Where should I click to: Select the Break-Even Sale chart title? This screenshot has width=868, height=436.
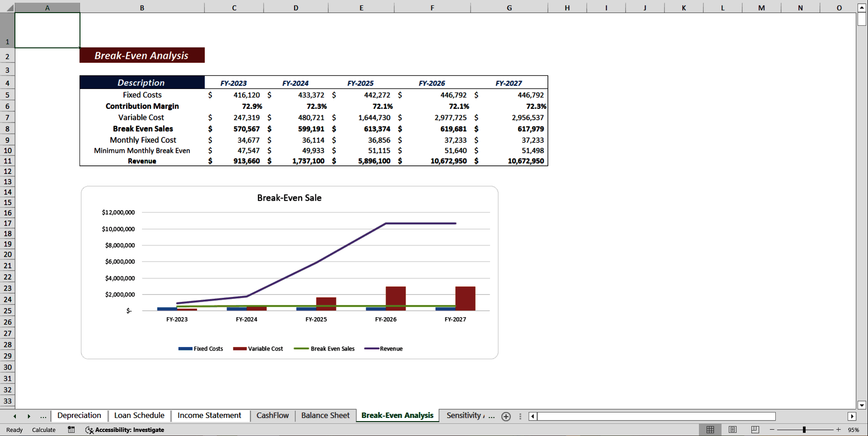289,197
